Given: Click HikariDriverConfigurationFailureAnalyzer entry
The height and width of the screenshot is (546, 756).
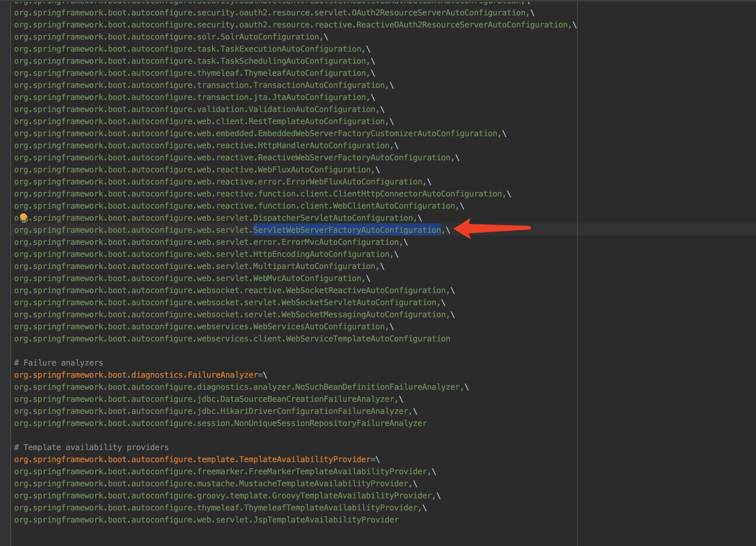Looking at the screenshot, I should 314,411.
